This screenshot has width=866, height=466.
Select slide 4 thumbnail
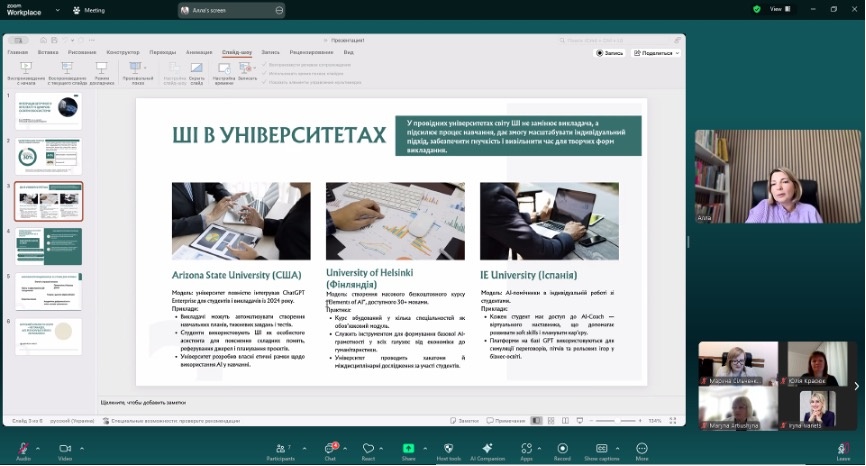49,246
